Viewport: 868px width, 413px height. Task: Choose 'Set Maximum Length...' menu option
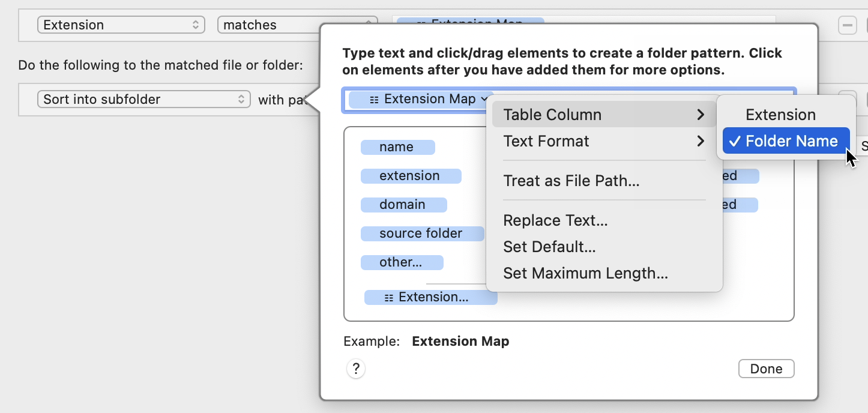585,273
